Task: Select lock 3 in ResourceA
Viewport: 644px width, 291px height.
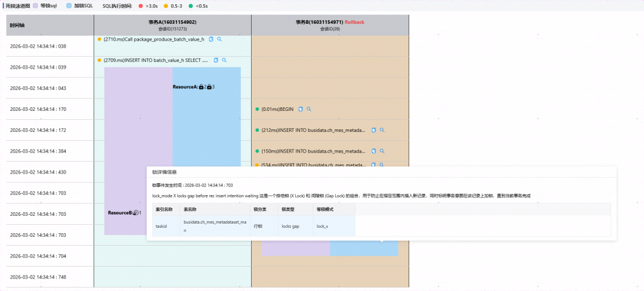Action: (x=209, y=87)
